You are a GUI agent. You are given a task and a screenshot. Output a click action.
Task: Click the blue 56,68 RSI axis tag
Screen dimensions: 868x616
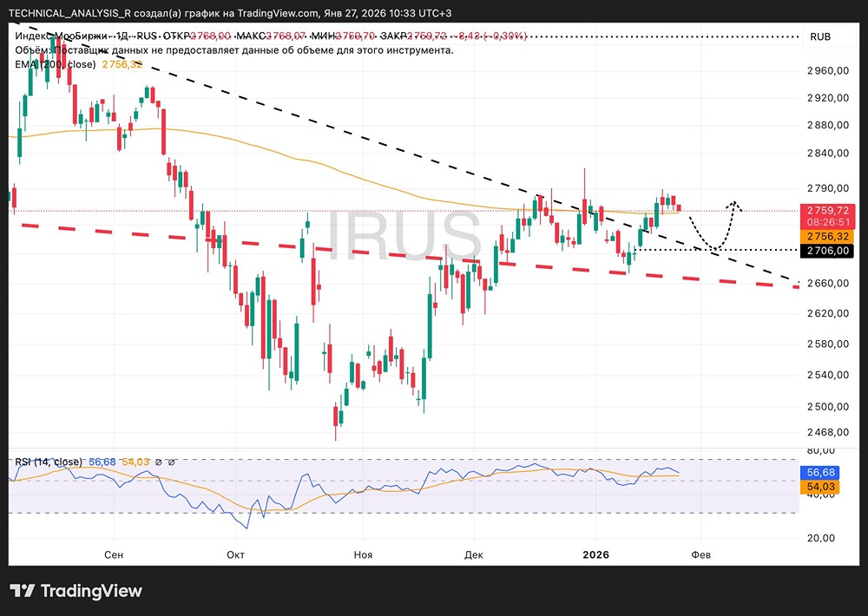click(x=820, y=473)
